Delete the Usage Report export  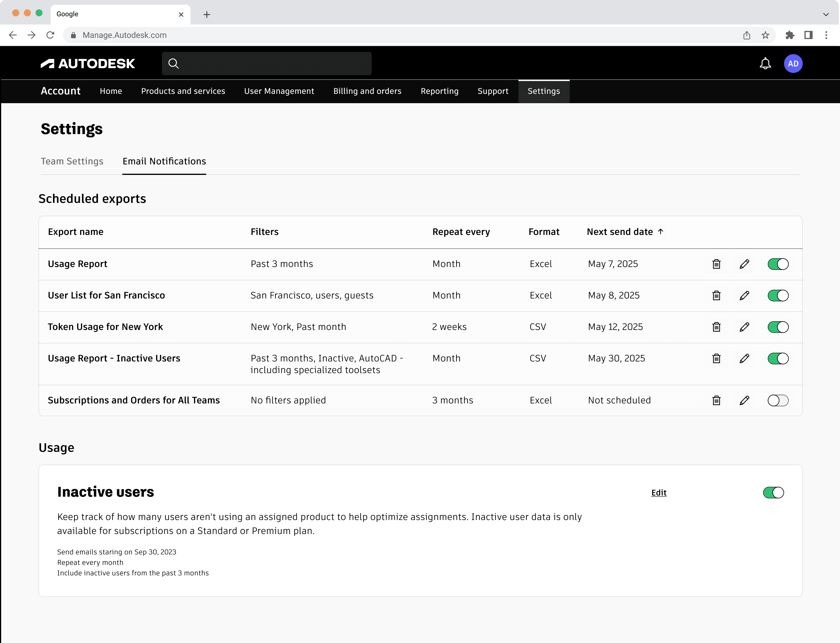point(716,264)
